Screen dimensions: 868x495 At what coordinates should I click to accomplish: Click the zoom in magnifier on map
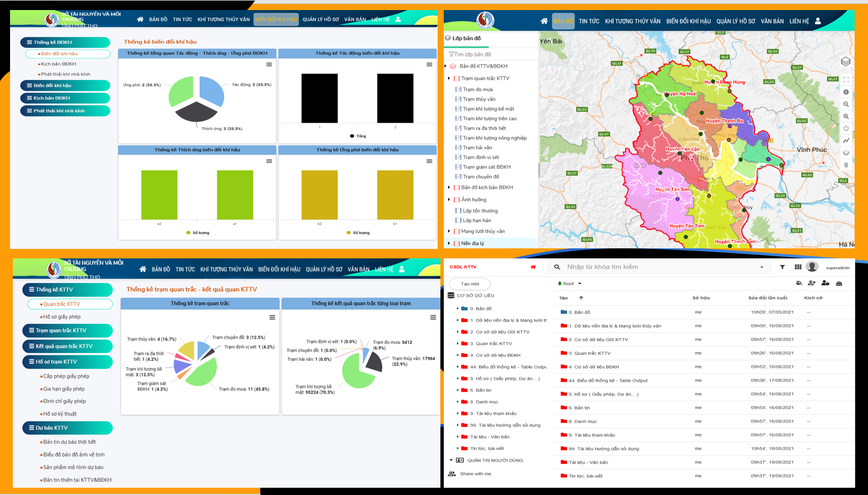[x=846, y=116]
